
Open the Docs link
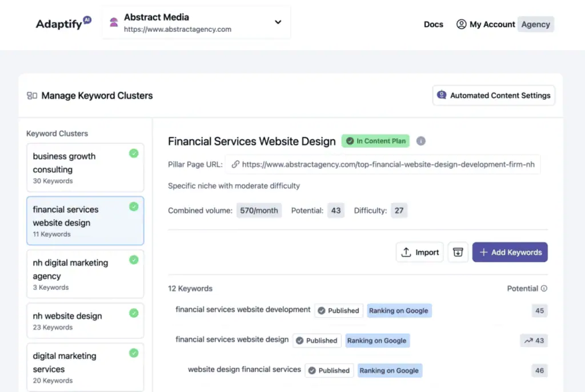click(434, 25)
